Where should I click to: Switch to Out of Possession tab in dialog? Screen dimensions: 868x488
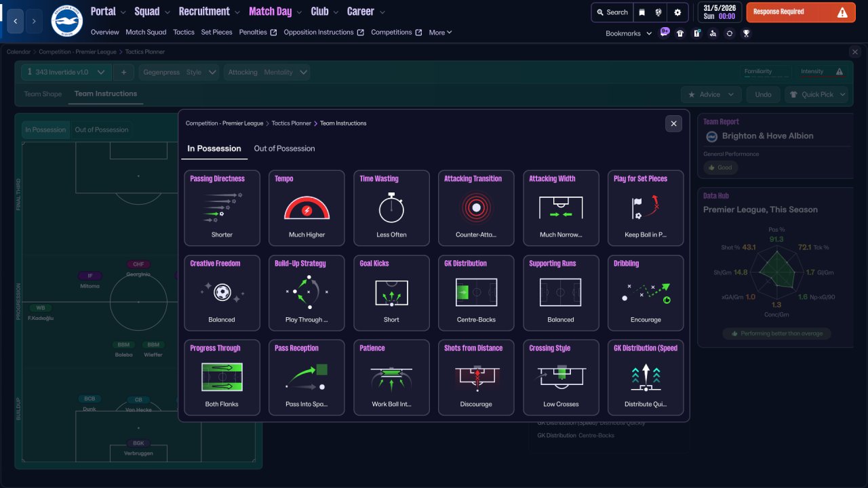click(284, 148)
